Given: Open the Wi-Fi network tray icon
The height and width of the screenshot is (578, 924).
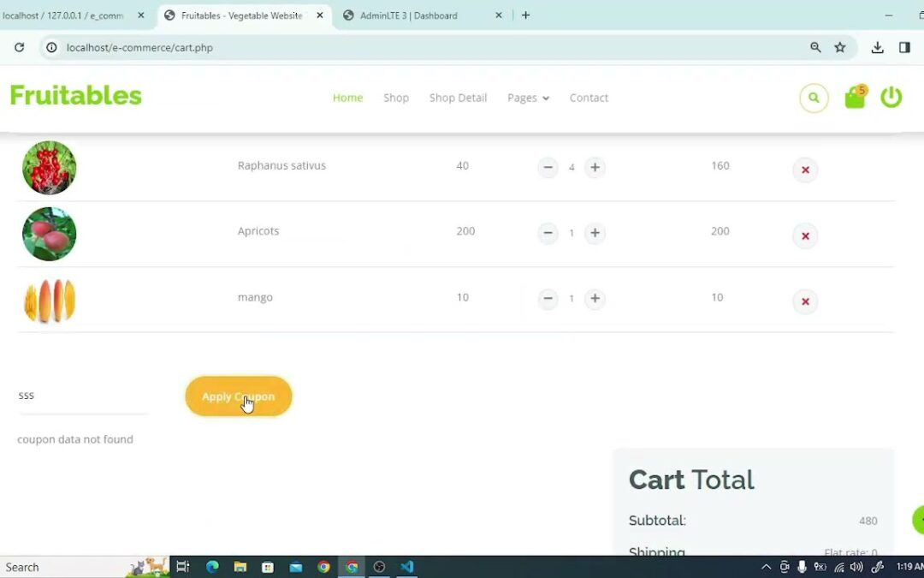Looking at the screenshot, I should point(838,568).
